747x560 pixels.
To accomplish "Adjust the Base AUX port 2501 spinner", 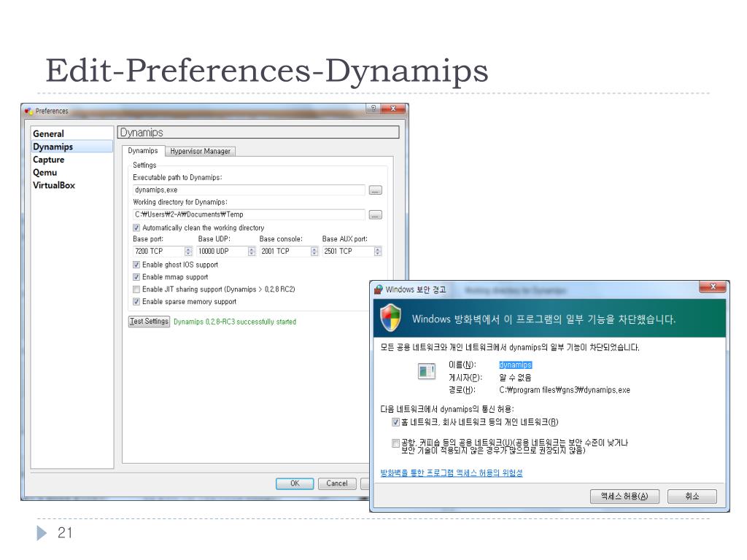I will (378, 252).
